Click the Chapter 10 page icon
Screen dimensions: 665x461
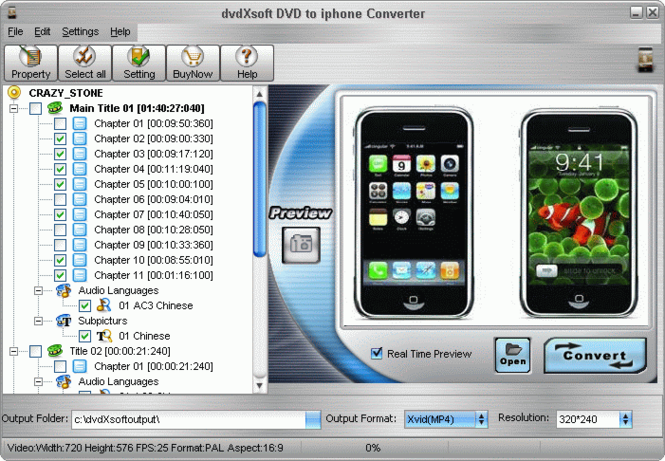pyautogui.click(x=79, y=260)
